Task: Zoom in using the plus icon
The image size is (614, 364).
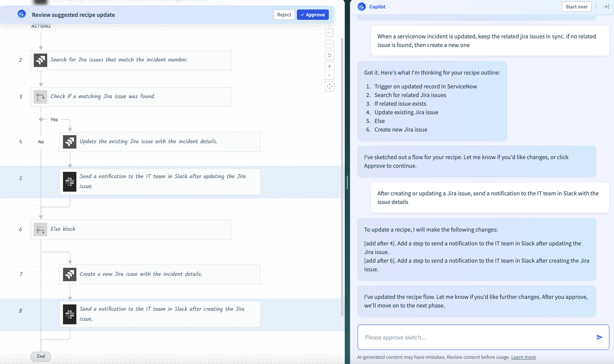Action: point(330,66)
